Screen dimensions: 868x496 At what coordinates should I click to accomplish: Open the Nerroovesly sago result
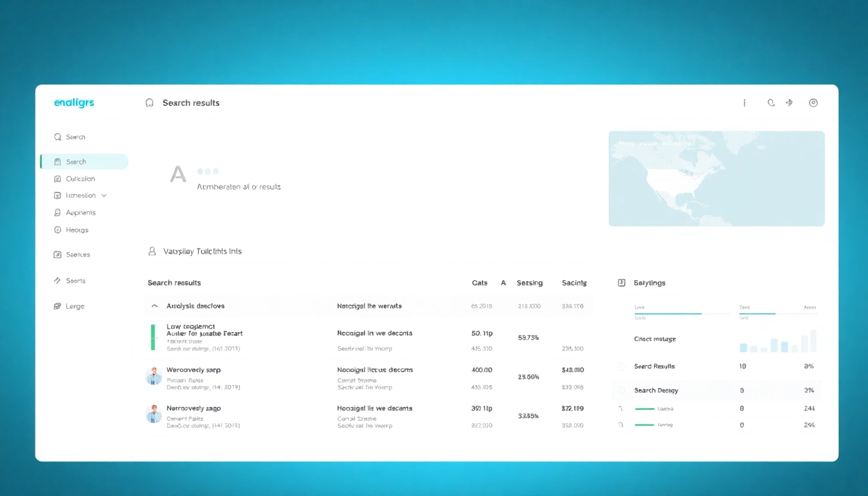click(x=194, y=408)
